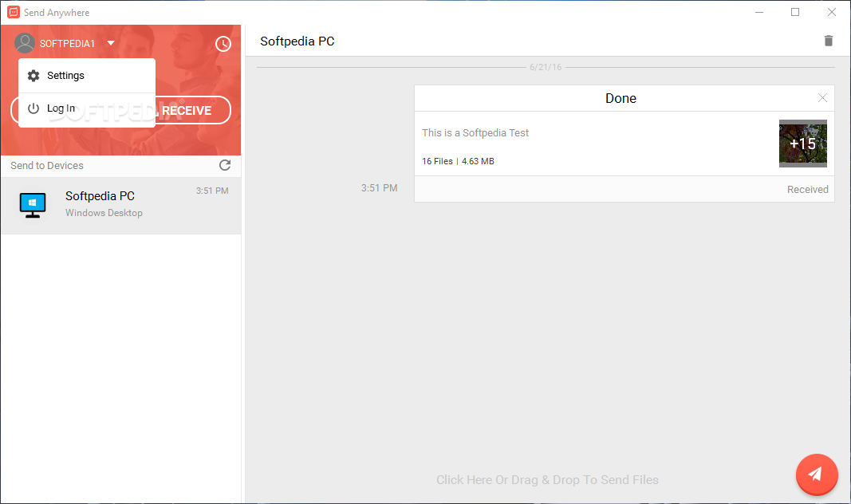This screenshot has width=851, height=504.
Task: Click the 'Done' transfer status heading
Action: pos(621,98)
